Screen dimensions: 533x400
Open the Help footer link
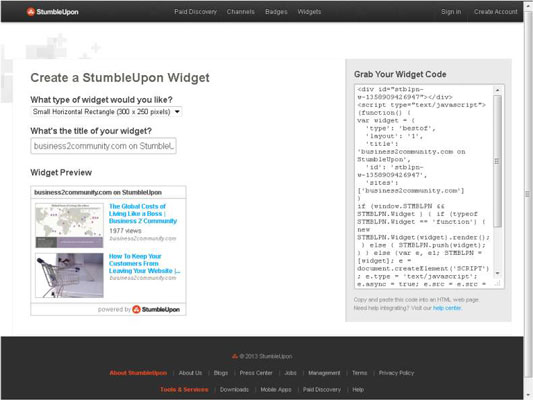click(x=358, y=389)
